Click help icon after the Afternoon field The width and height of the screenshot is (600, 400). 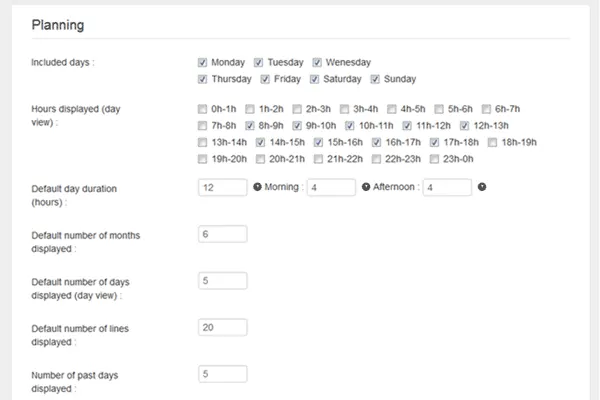click(482, 187)
